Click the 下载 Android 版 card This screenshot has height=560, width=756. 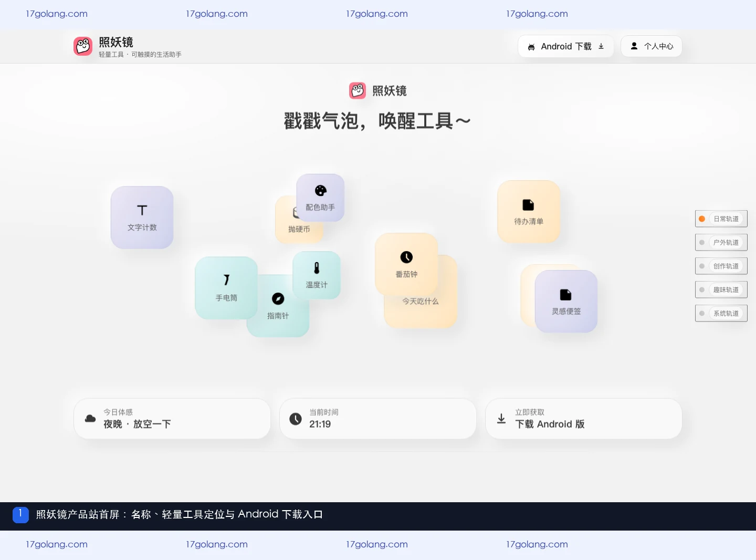point(584,419)
